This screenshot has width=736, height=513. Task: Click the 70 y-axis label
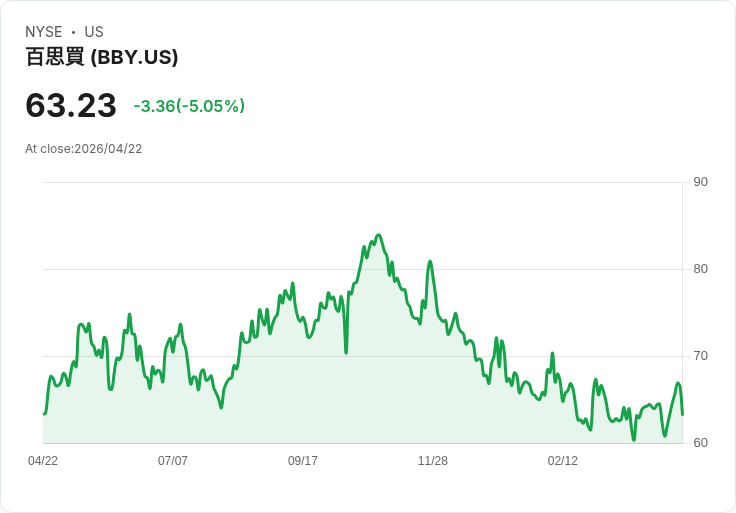[x=700, y=356]
